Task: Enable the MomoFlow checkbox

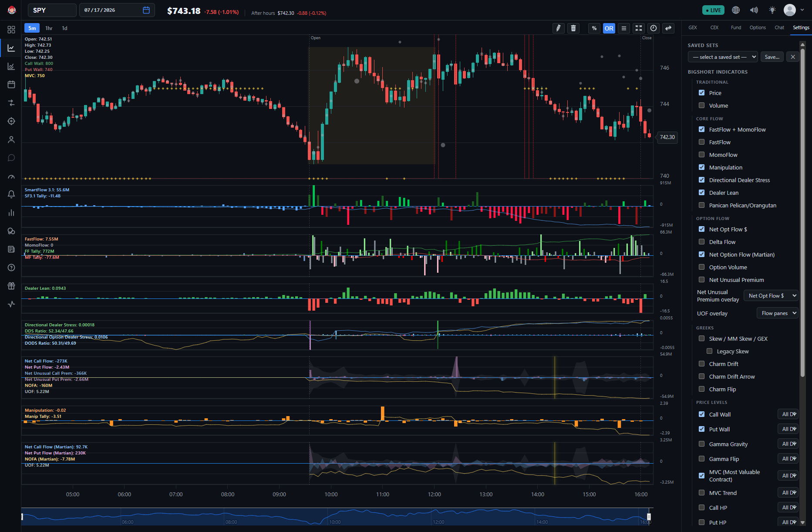Action: (701, 155)
